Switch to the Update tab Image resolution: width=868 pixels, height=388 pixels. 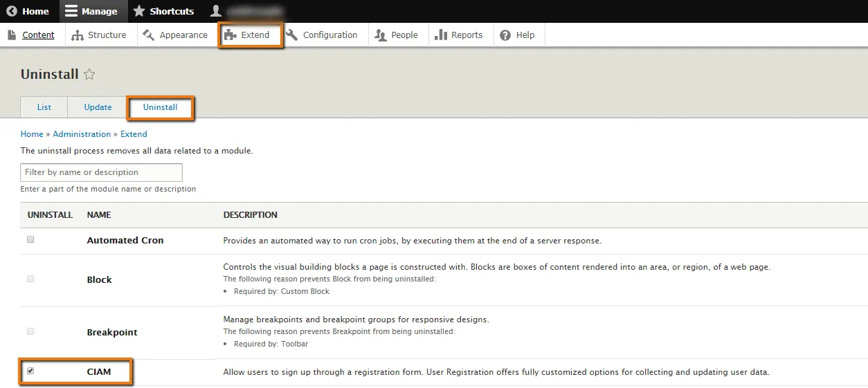point(98,107)
